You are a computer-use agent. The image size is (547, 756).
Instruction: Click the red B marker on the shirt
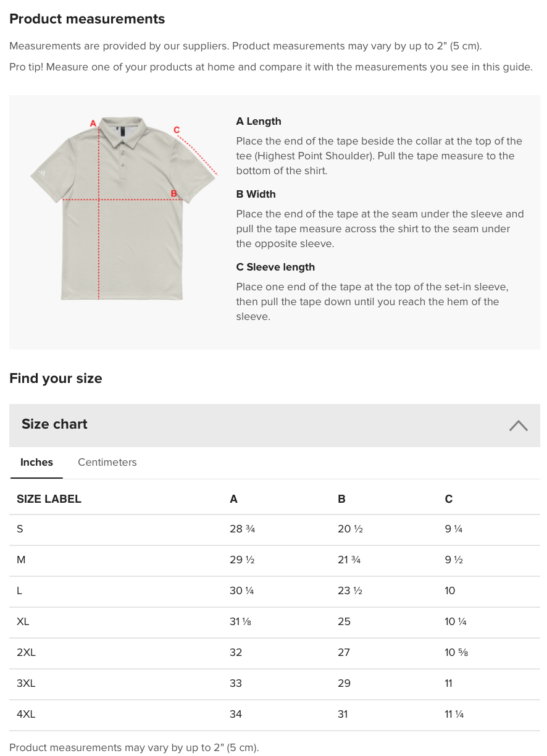(173, 194)
